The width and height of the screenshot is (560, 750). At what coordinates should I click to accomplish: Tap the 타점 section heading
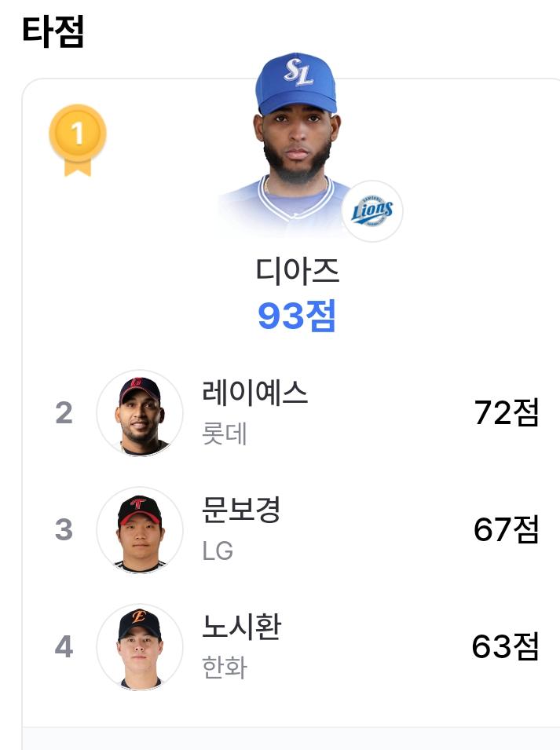53,31
